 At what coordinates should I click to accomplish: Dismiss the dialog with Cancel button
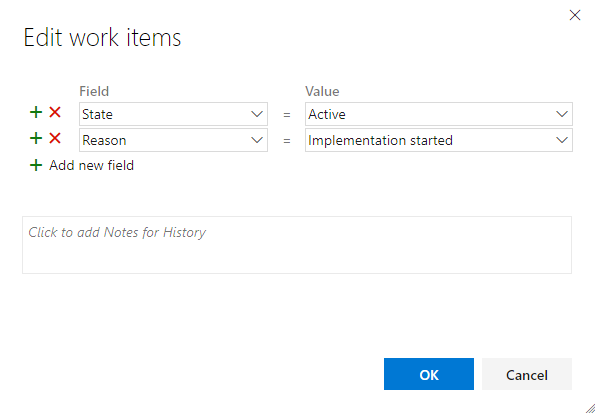tap(527, 374)
